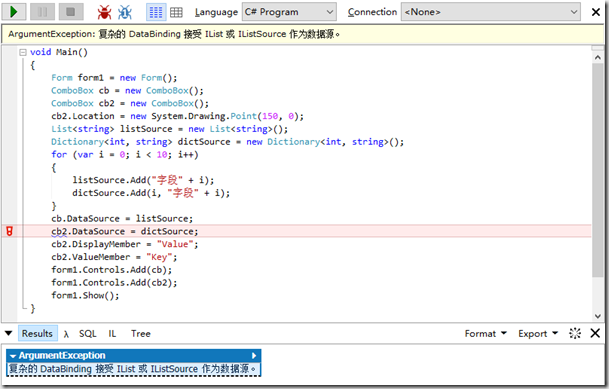Click the 'listSource.Add("字段" + i);' line

coord(143,180)
